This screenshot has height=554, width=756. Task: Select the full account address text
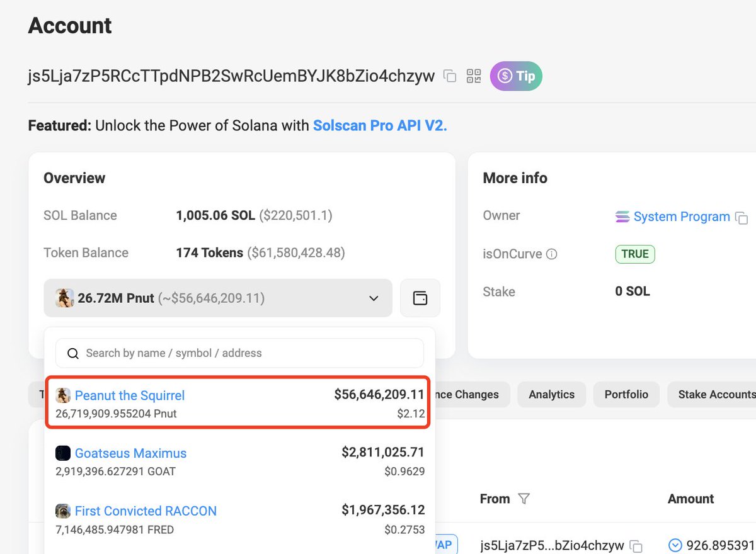coord(232,76)
